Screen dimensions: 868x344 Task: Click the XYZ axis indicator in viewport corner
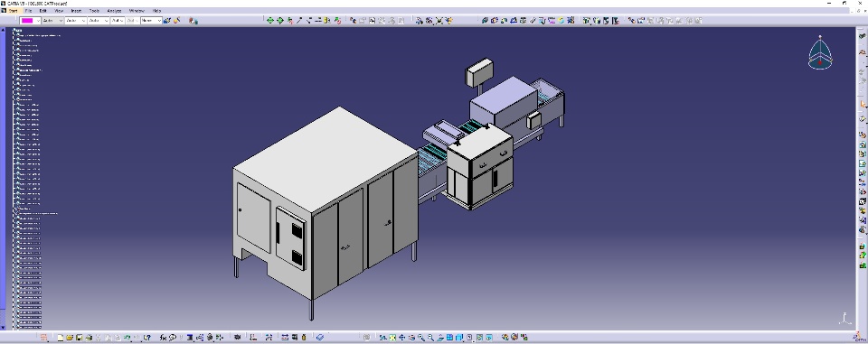[845, 319]
